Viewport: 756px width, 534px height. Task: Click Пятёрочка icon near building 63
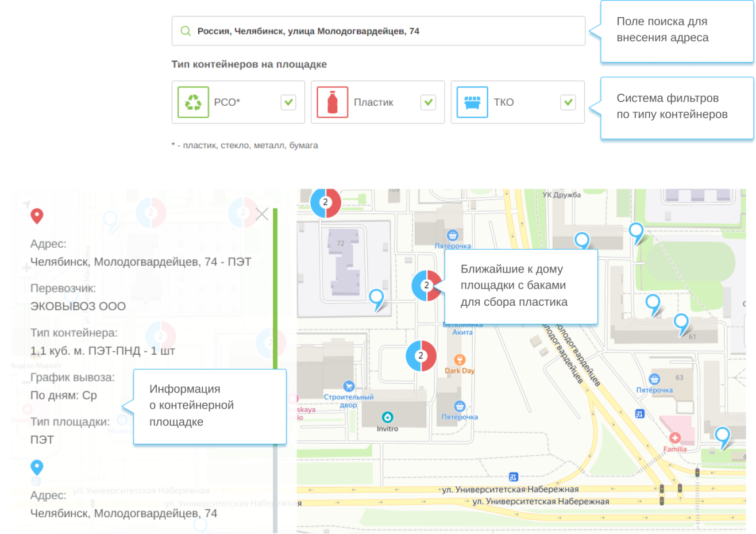click(x=654, y=379)
